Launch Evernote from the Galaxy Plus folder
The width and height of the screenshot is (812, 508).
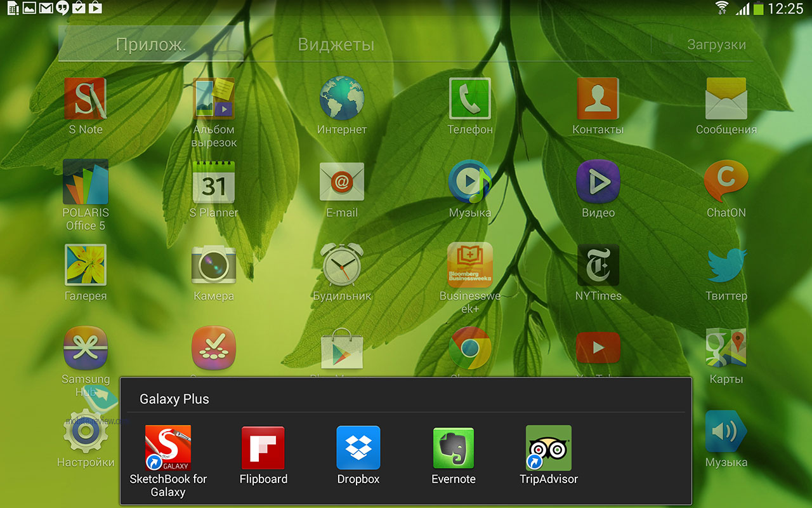coord(454,448)
